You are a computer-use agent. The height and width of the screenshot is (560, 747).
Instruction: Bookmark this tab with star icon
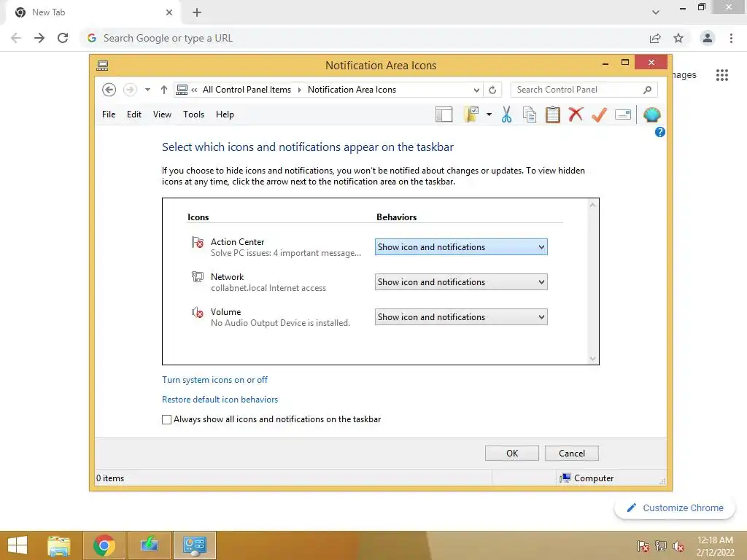pos(678,38)
